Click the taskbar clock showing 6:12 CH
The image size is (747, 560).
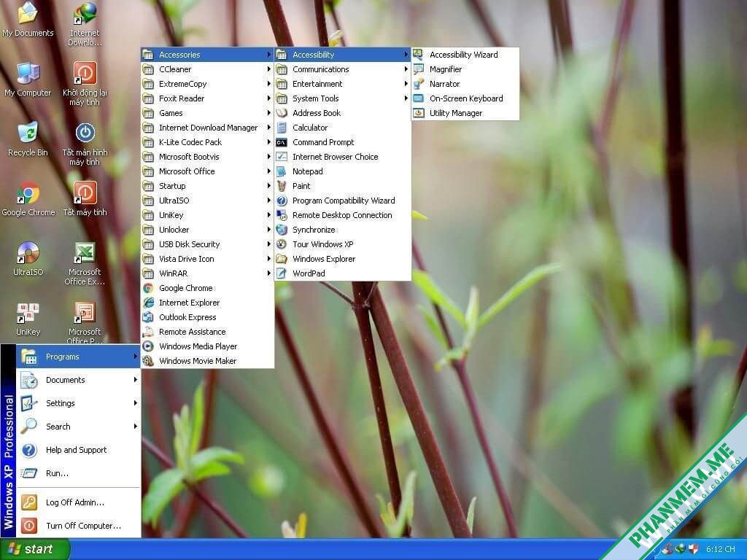click(720, 550)
